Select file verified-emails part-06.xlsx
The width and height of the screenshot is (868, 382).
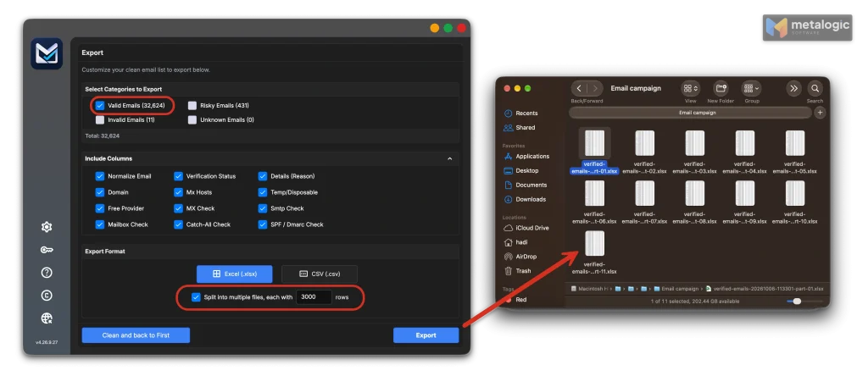tap(594, 202)
